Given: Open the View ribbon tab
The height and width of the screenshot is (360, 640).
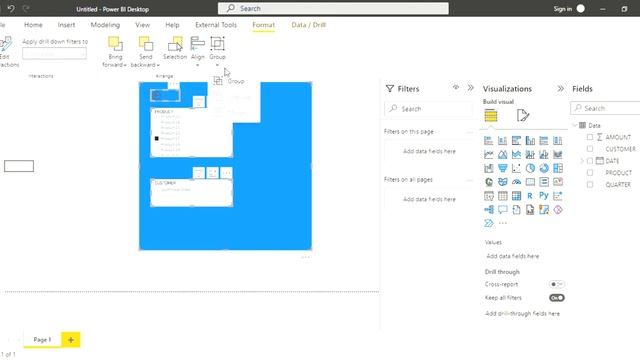Looking at the screenshot, I should [142, 25].
